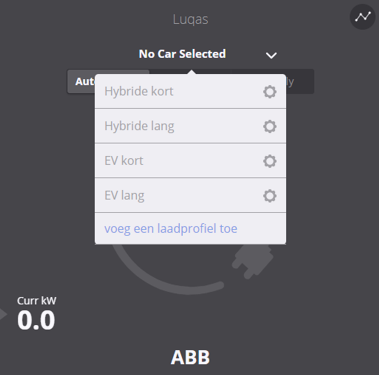Select the partially hidden rightmost mode tab
Image resolution: width=379 pixels, height=375 pixels.
click(300, 81)
